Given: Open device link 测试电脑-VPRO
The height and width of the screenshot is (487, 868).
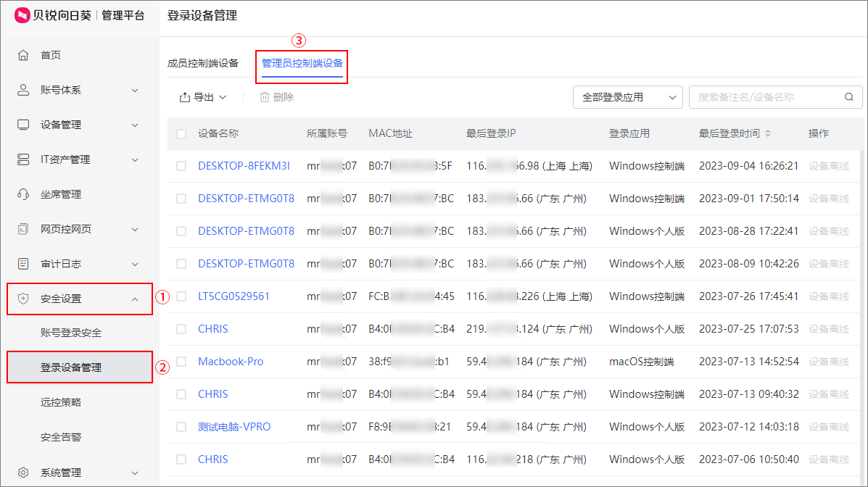Looking at the screenshot, I should pos(234,427).
